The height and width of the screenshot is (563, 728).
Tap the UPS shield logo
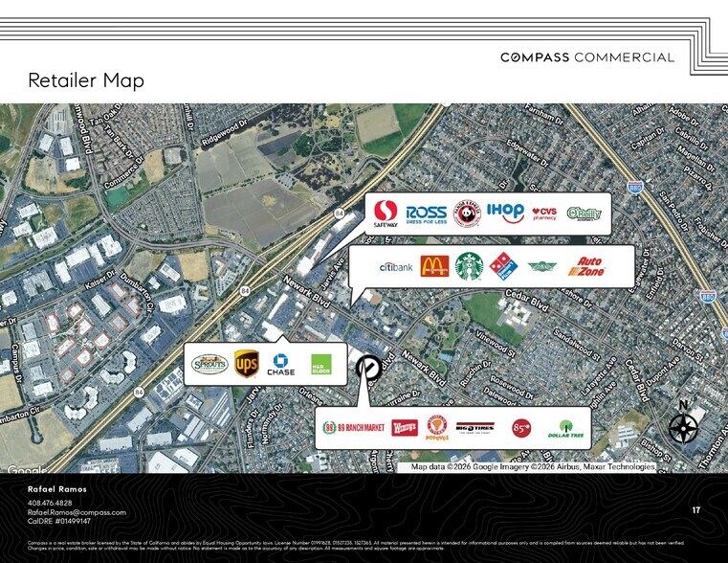tap(246, 364)
